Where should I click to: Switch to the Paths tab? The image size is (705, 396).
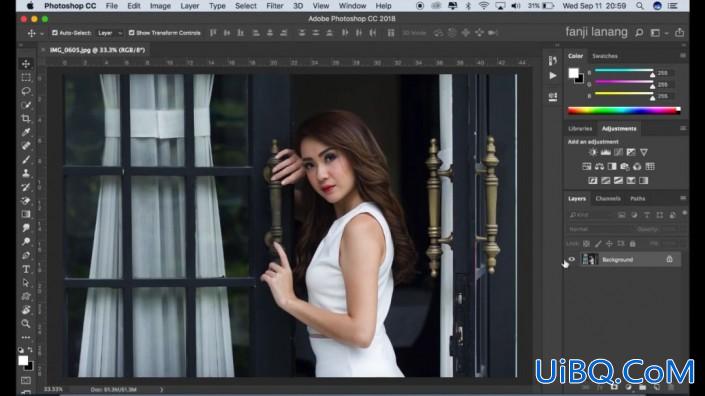[x=638, y=198]
